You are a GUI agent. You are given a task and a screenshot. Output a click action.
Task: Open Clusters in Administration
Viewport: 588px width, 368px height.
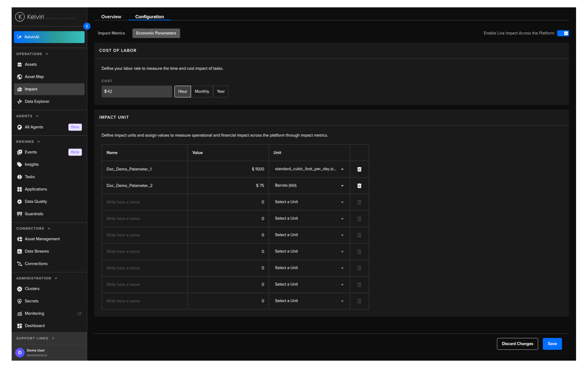49,289
